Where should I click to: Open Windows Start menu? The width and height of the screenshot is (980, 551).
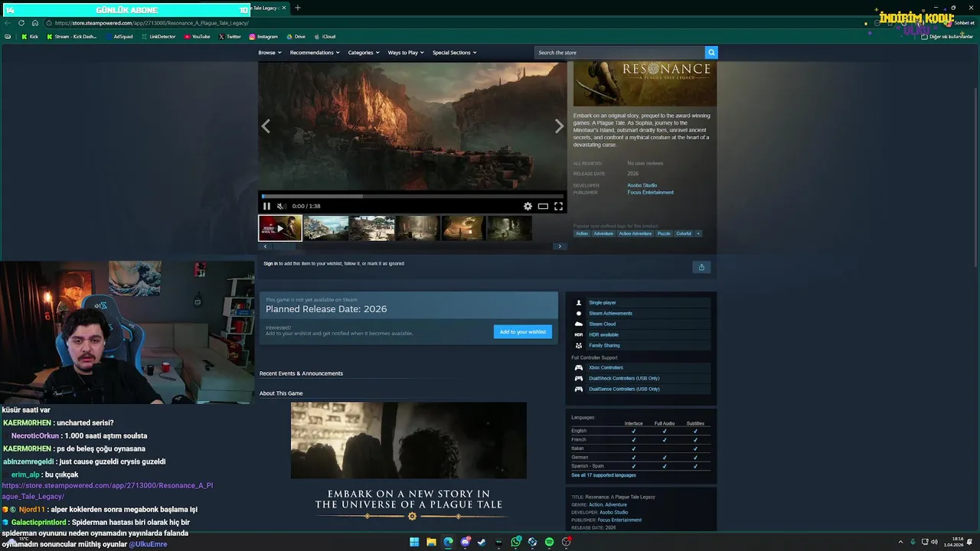pyautogui.click(x=414, y=542)
